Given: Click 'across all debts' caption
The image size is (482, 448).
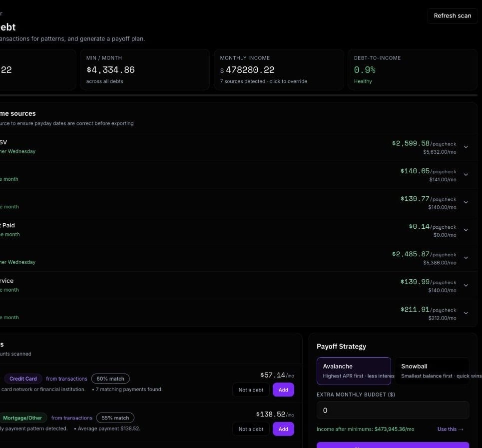Looking at the screenshot, I should (x=104, y=81).
